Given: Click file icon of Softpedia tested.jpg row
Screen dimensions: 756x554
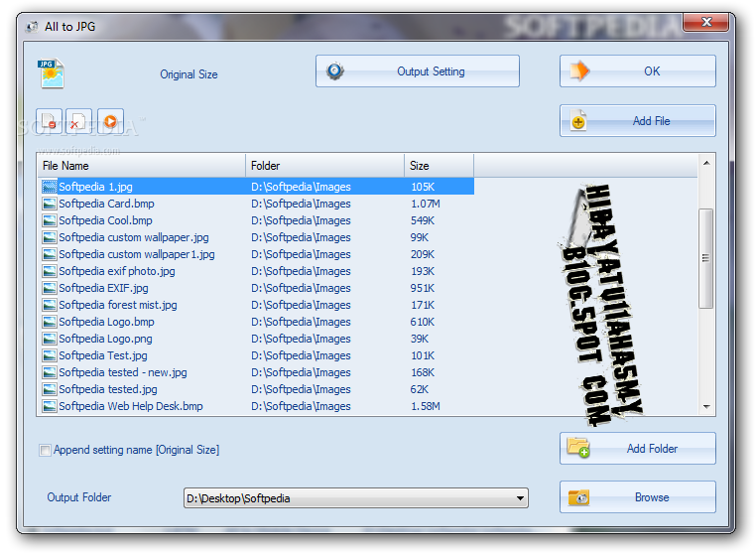Looking at the screenshot, I should click(x=50, y=389).
